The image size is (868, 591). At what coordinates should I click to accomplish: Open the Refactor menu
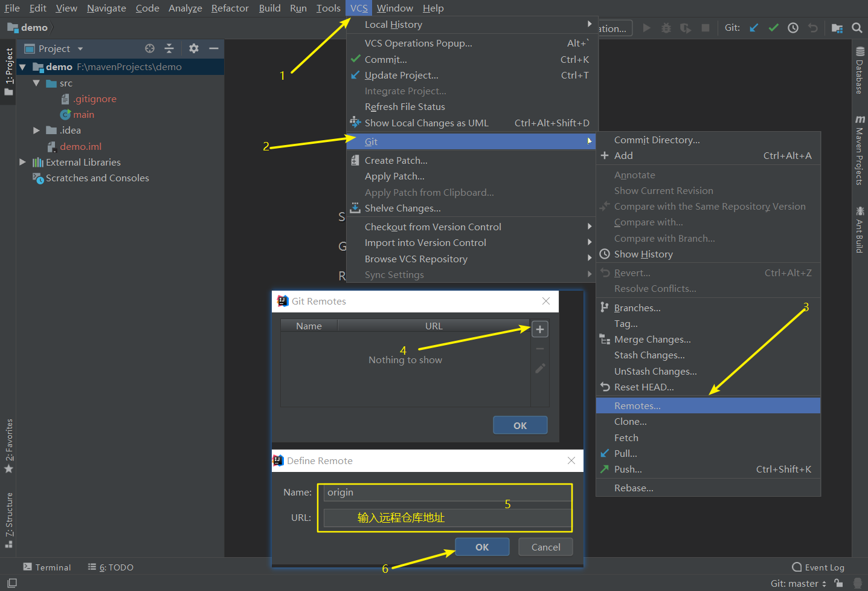tap(230, 8)
